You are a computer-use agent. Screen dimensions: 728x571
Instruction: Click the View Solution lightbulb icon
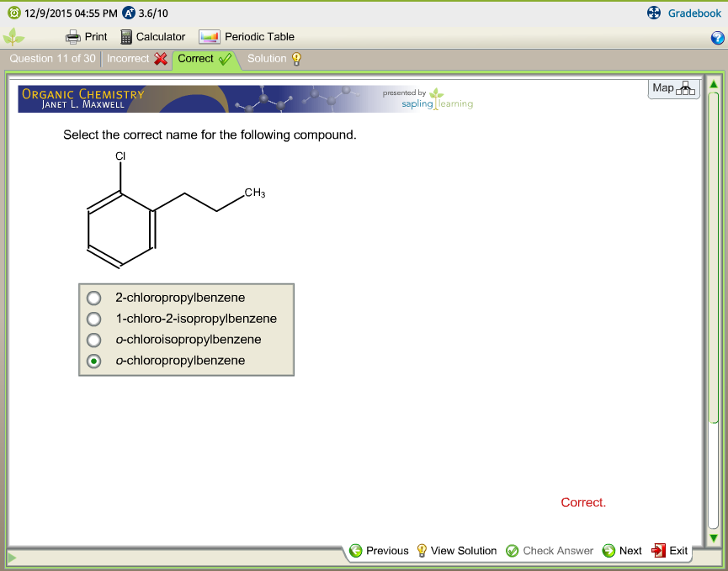[x=421, y=551]
